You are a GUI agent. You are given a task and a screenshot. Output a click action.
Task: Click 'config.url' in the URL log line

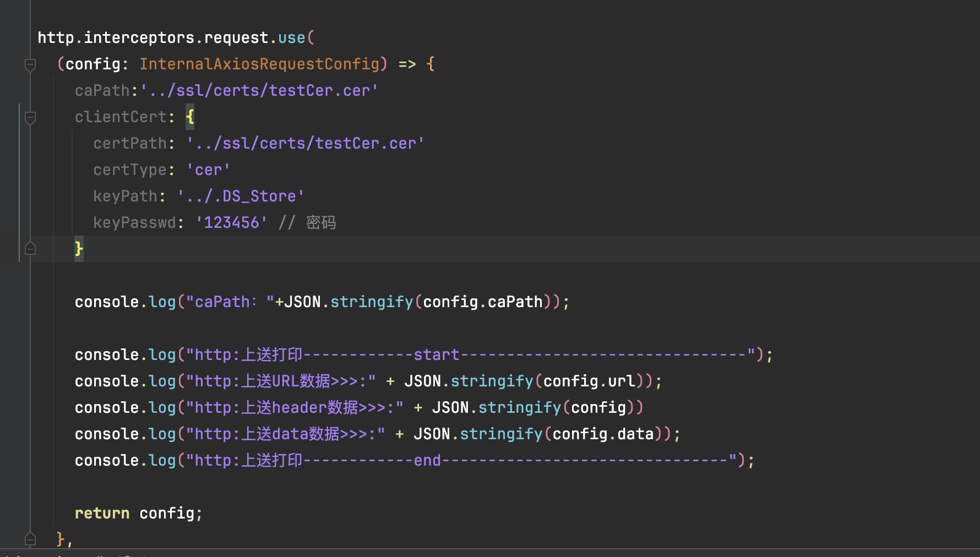coord(589,381)
